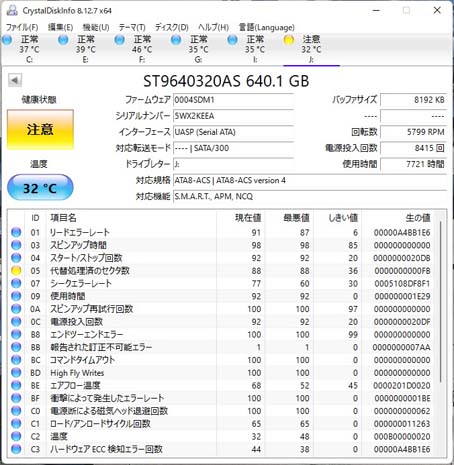Open the 言語(Language) menu

267,27
